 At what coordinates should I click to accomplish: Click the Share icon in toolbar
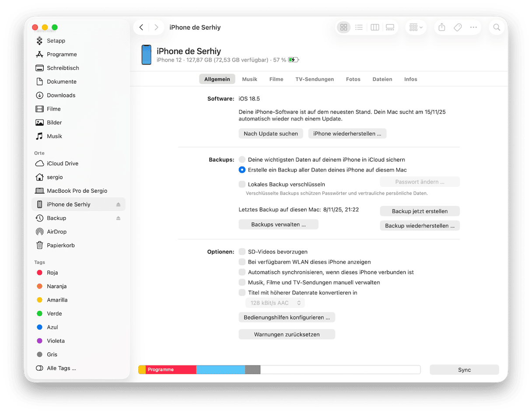442,28
